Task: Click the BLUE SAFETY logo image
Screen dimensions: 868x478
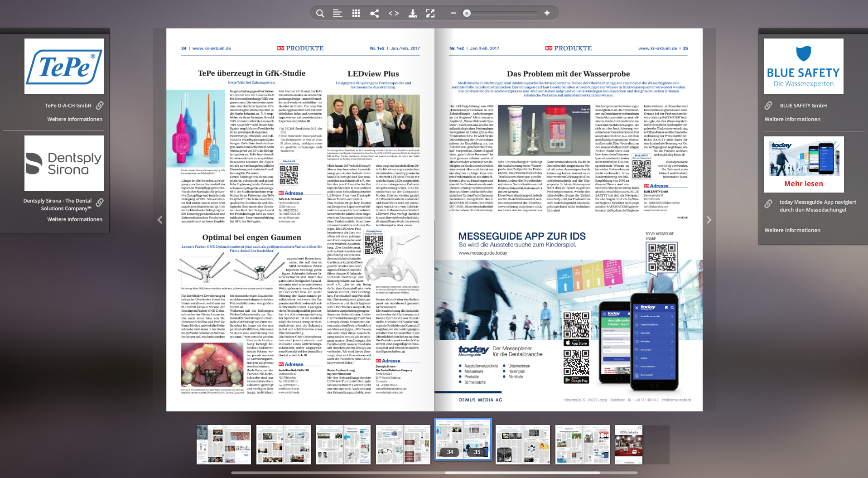Action: [x=804, y=66]
